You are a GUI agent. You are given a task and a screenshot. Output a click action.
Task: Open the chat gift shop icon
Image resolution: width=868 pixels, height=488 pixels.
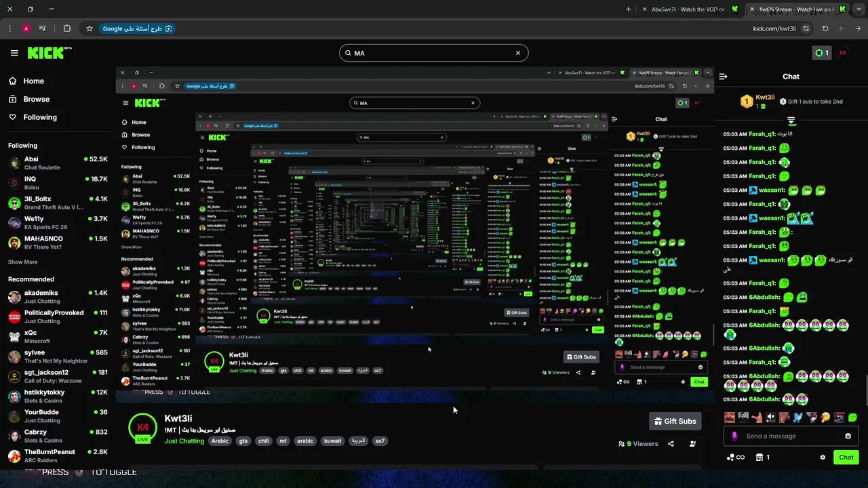(x=763, y=457)
